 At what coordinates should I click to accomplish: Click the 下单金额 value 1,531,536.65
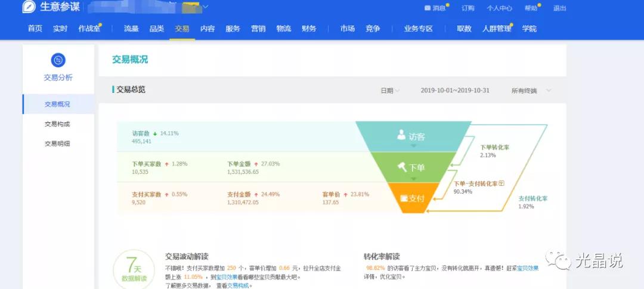coord(243,172)
